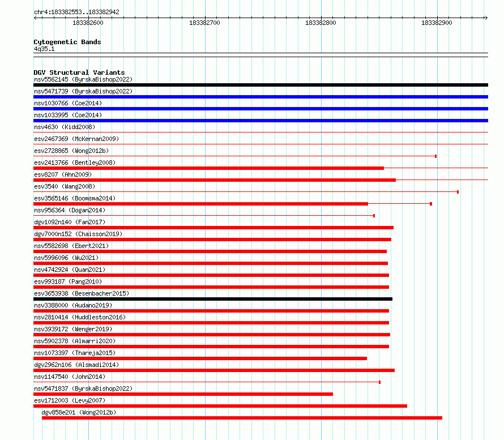Screen dimensions: 504x440
Task: Click red bar for dgv7000n152 (Chaisson2019)
Action: coord(212,240)
